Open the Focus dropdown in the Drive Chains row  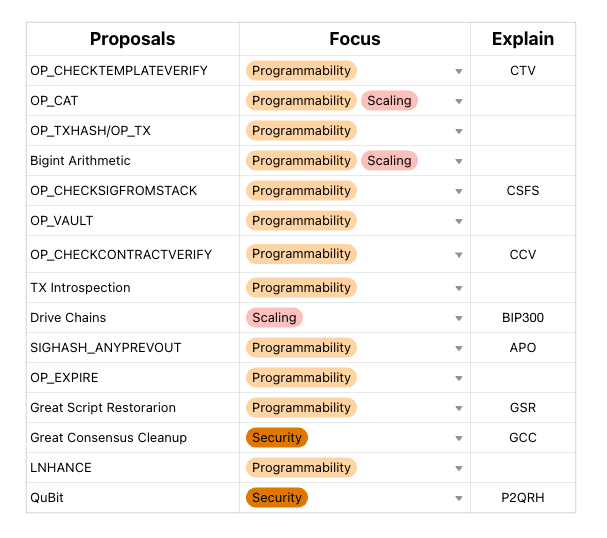[459, 318]
